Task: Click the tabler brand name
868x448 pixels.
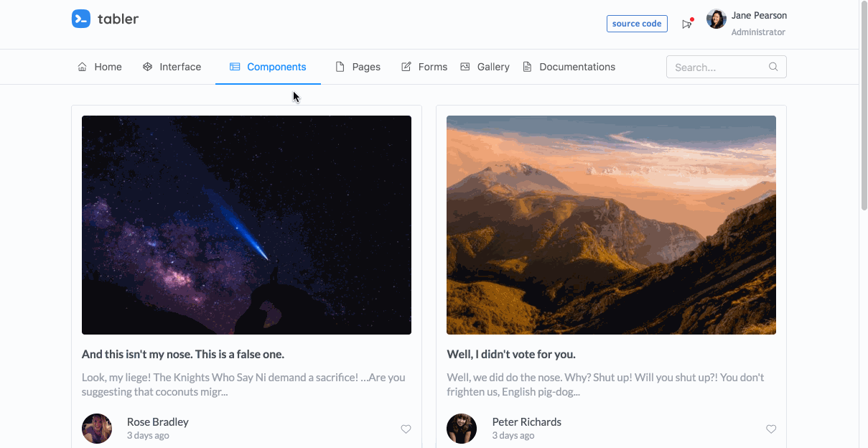Action: 118,19
